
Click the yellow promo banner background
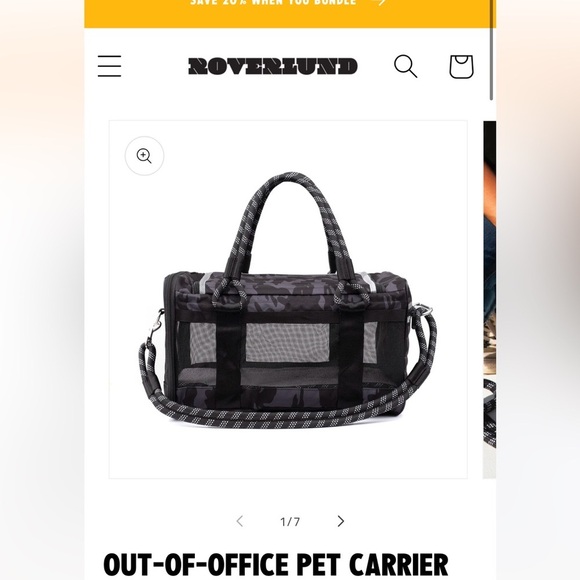pyautogui.click(x=148, y=14)
